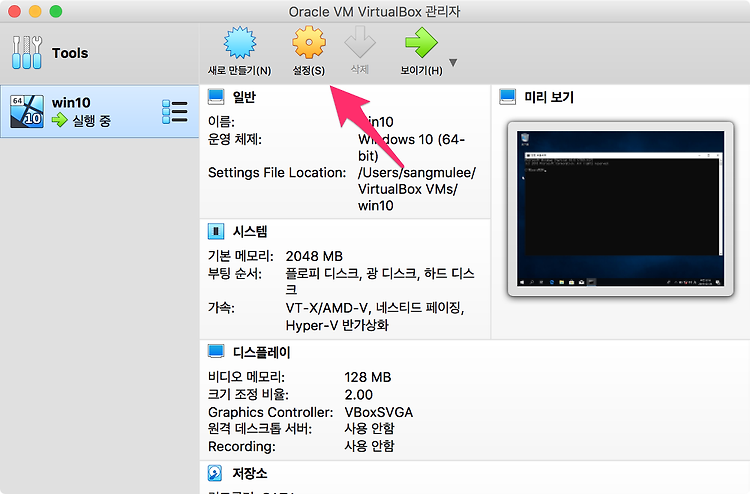Click the running (실행 중) status arrow icon
Image resolution: width=750 pixels, height=494 pixels.
coord(60,120)
